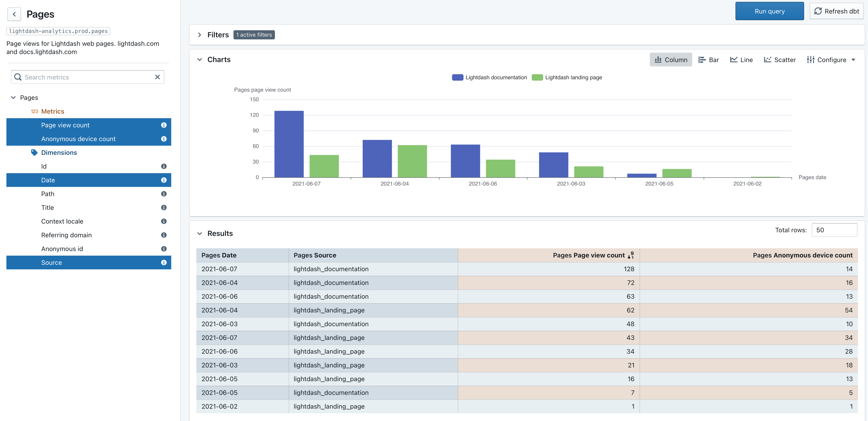
Task: Click the page view count cell 128
Action: pos(548,269)
